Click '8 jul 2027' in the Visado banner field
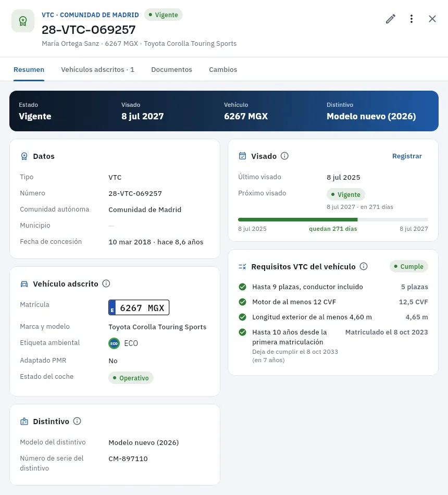The height and width of the screenshot is (495, 448). 142,117
